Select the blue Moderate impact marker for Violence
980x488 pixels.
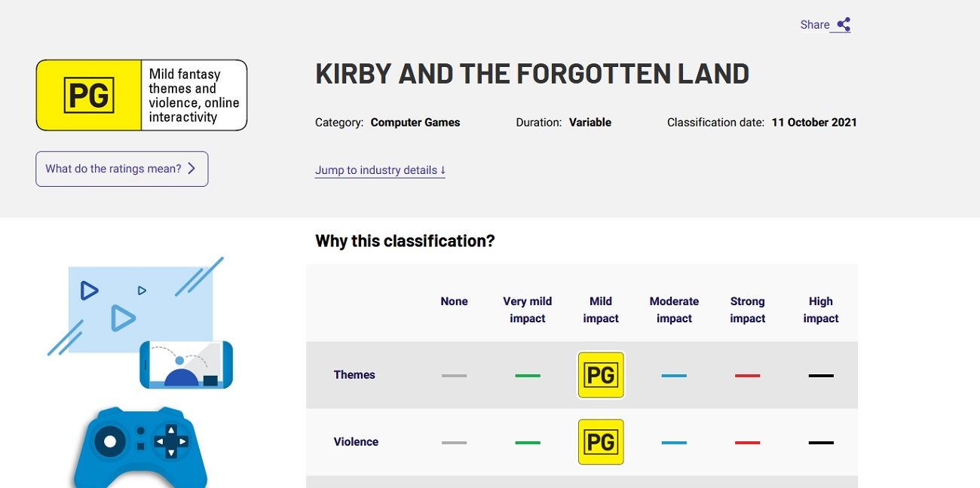(x=674, y=443)
